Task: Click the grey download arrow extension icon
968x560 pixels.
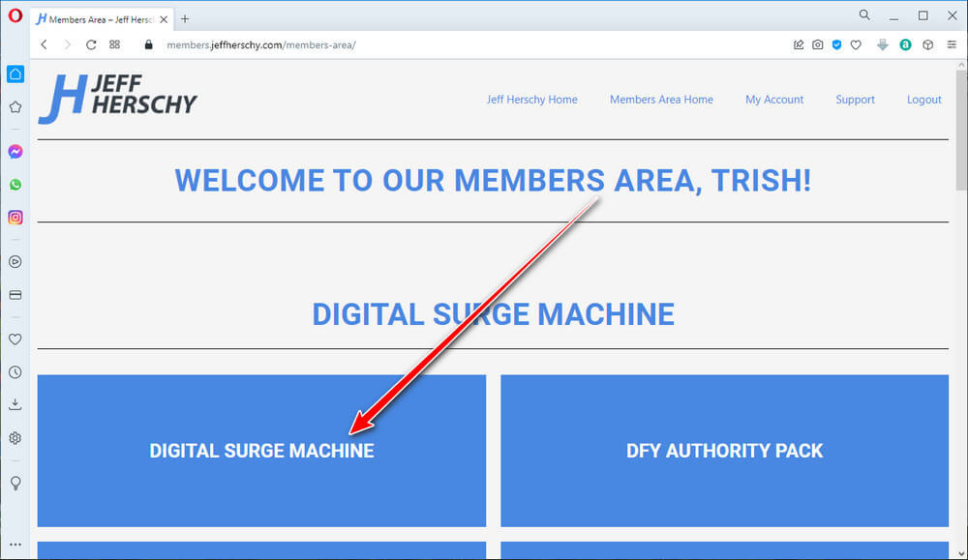Action: tap(883, 44)
